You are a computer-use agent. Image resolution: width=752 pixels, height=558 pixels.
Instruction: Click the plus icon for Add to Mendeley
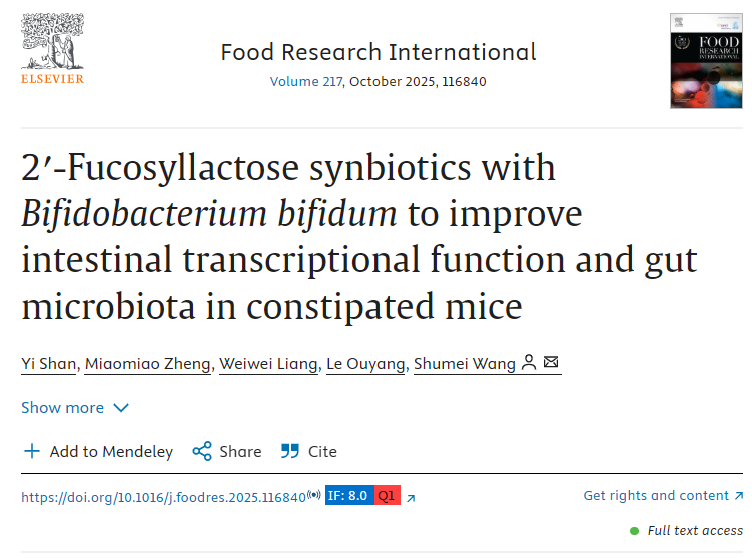tap(32, 451)
